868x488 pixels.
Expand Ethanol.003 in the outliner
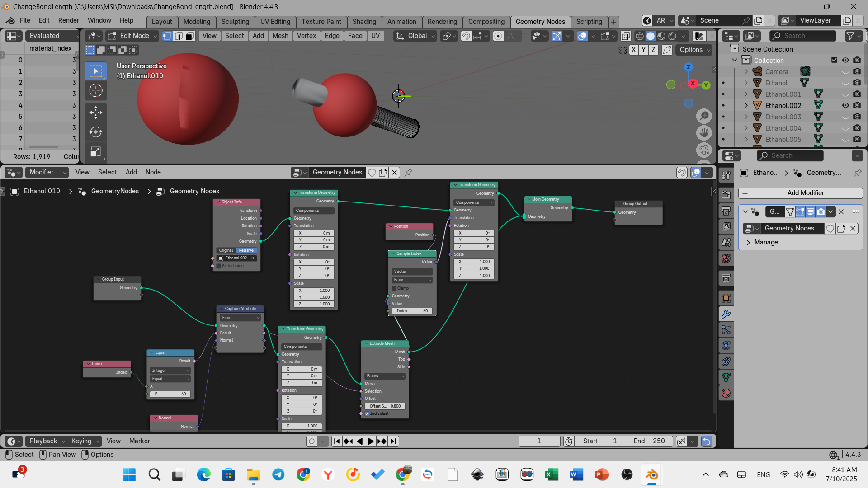746,117
